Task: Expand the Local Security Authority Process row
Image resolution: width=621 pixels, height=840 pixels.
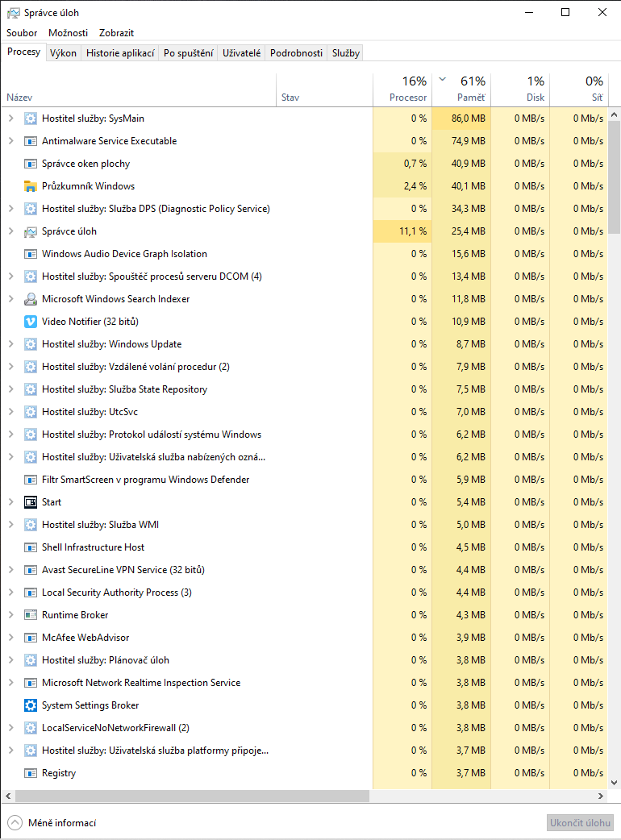Action: coord(10,593)
